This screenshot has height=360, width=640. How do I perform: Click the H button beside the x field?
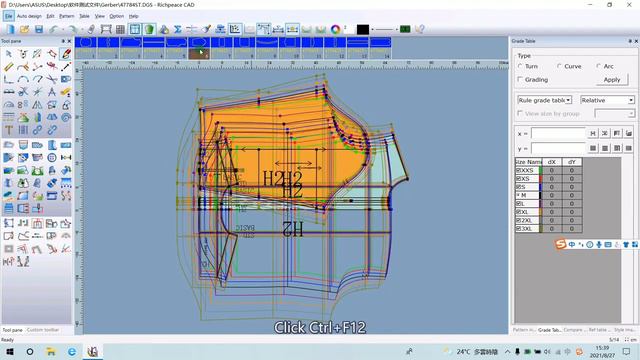click(x=593, y=133)
